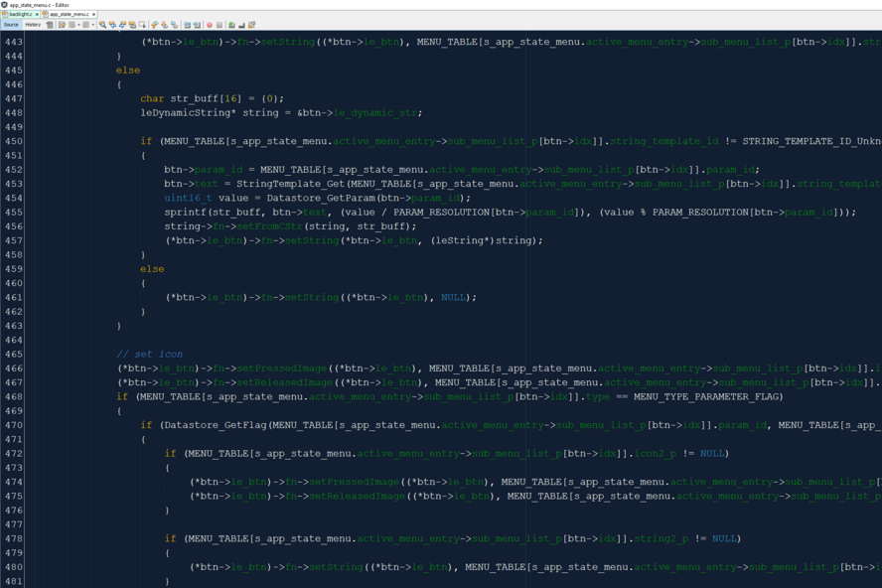Select the Source view button

click(x=11, y=25)
